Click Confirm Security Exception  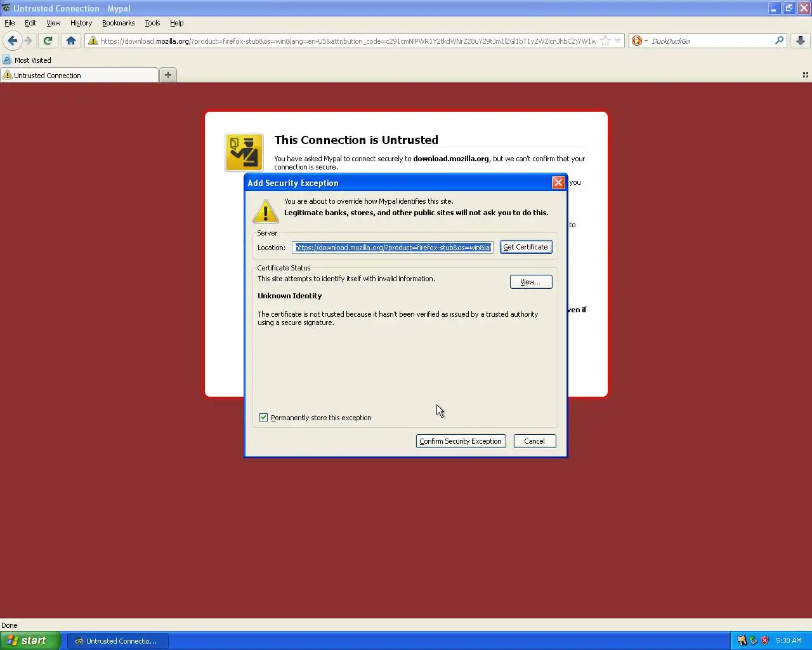coord(461,441)
